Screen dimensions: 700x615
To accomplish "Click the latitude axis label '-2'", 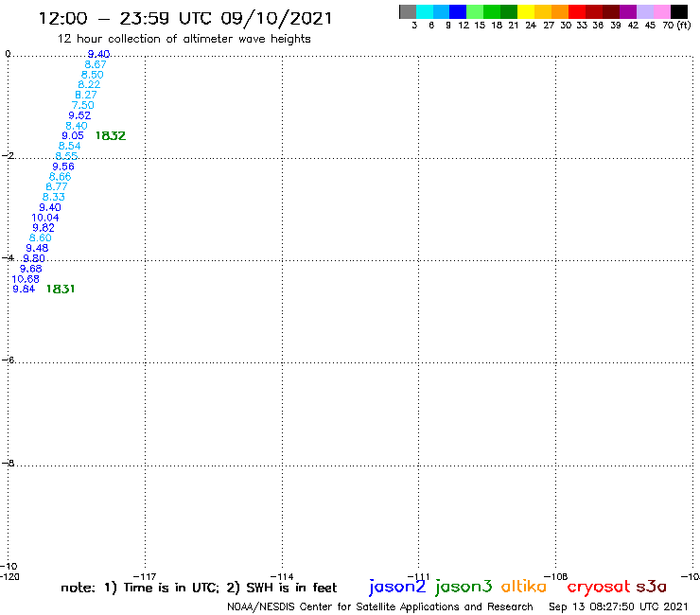I will [x=8, y=155].
